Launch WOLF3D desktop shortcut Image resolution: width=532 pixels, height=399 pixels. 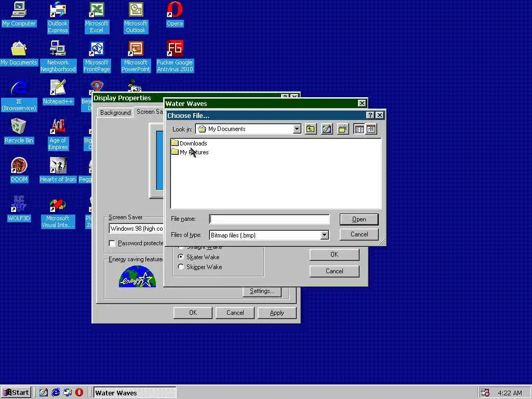(x=19, y=209)
